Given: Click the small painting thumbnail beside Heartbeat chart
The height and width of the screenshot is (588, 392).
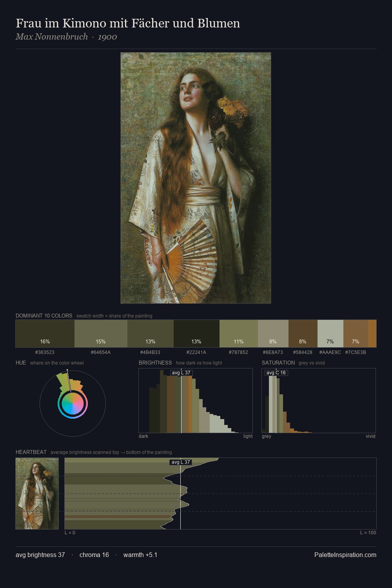Looking at the screenshot, I should click(x=37, y=494).
